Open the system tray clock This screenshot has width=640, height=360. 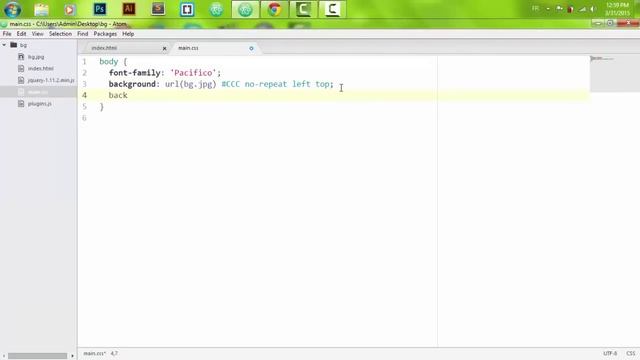(x=617, y=9)
